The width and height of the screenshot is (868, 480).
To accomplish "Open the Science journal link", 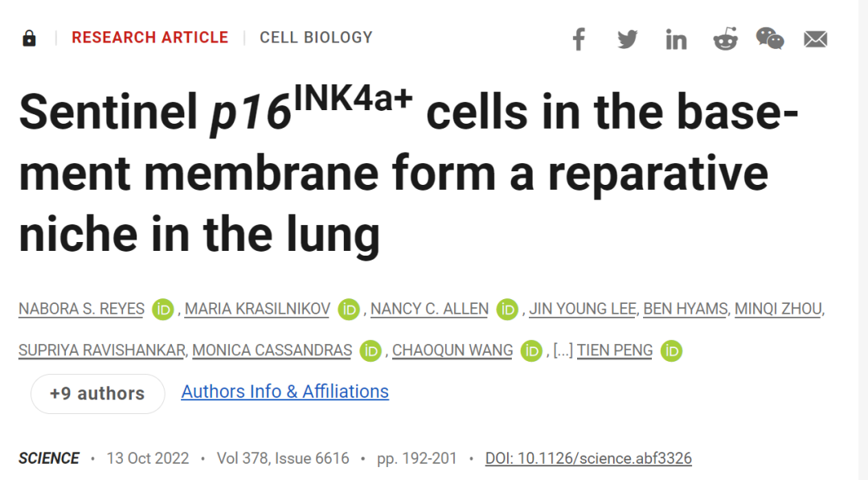I will click(49, 458).
